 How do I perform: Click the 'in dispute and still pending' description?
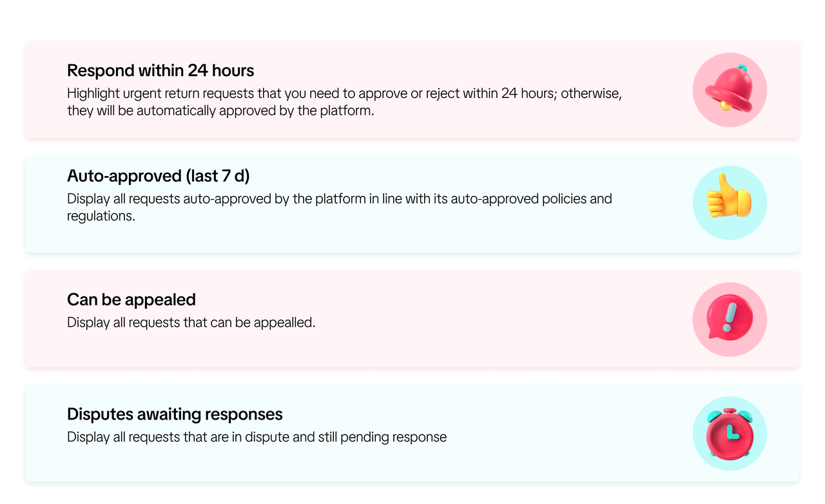click(x=257, y=437)
